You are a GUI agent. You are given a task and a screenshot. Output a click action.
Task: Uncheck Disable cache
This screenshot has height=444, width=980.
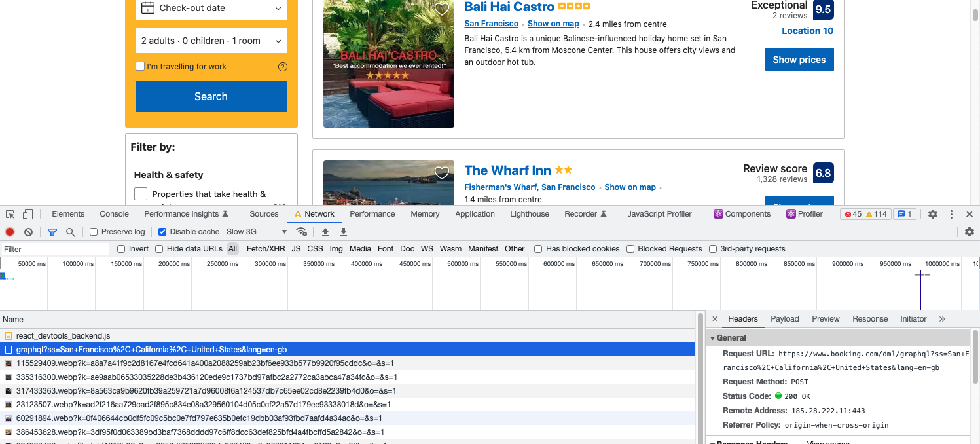coord(162,231)
